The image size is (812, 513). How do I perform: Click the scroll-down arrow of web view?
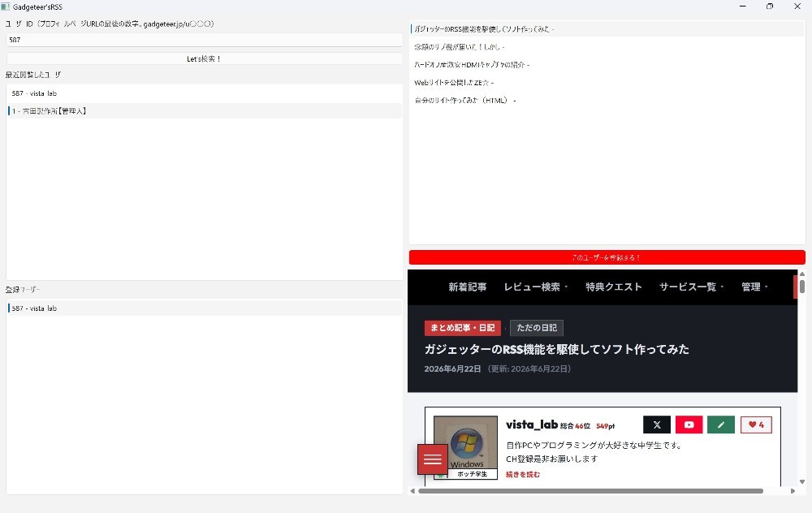point(802,482)
